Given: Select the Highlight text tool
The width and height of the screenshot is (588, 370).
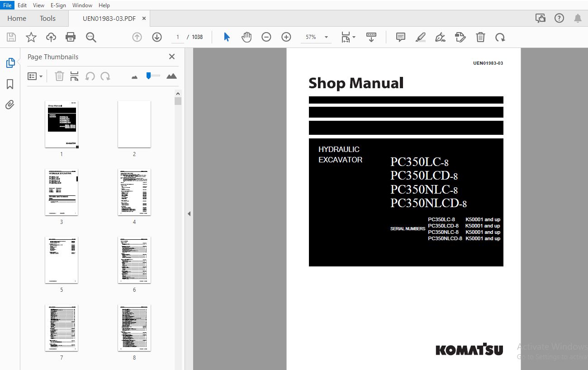Looking at the screenshot, I should pyautogui.click(x=421, y=37).
